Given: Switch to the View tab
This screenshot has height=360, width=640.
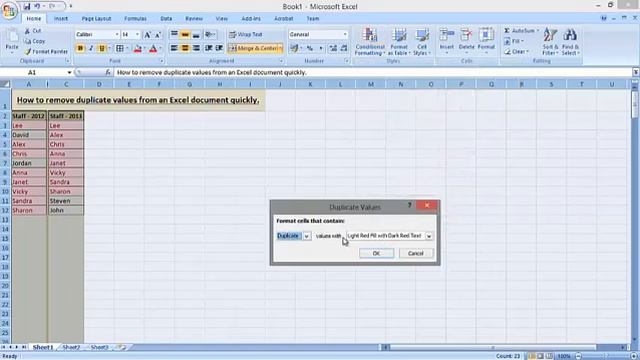Looking at the screenshot, I should [x=222, y=18].
